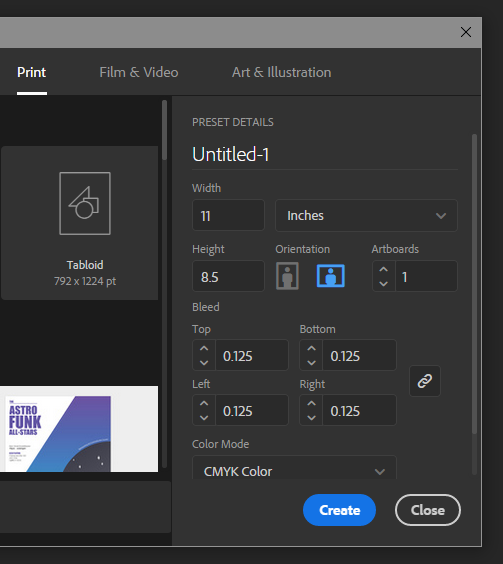Screen dimensions: 503x564
Task: Decrease the Left bleed value
Action: tap(204, 418)
